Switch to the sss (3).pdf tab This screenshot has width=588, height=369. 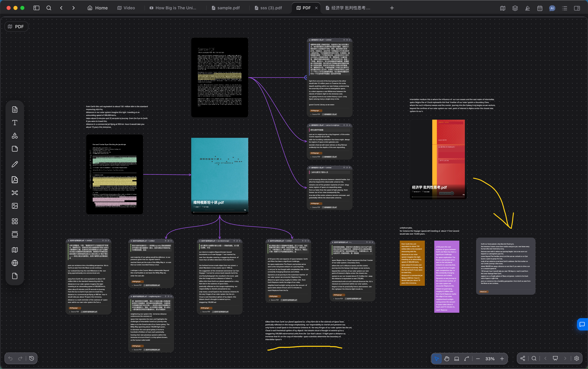(x=268, y=8)
